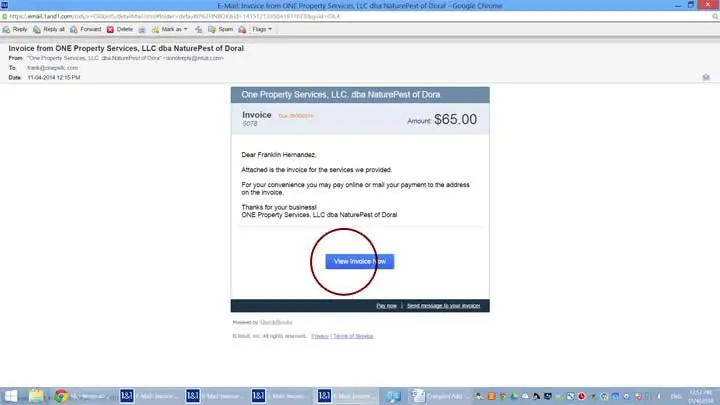The width and height of the screenshot is (720, 405).
Task: Click the icon between Spam and Flags
Action: point(242,29)
